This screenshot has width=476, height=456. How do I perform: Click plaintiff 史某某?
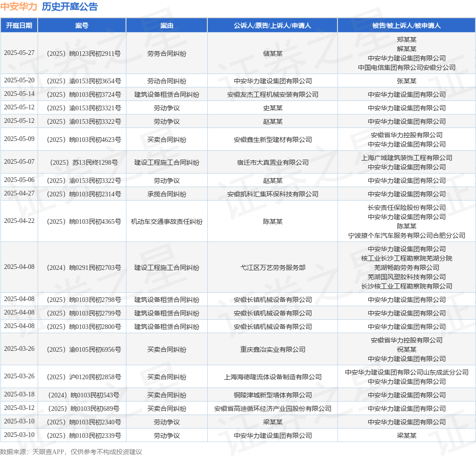click(x=272, y=108)
